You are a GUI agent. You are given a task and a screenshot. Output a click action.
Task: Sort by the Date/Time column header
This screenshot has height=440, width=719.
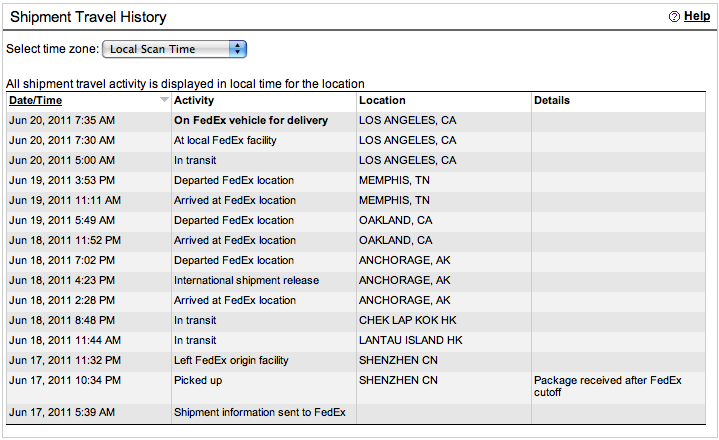(36, 100)
